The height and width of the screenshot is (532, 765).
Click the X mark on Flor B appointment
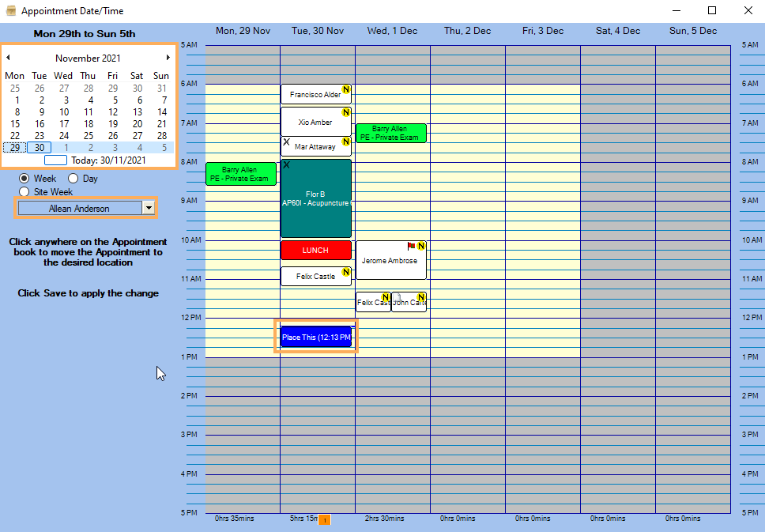(x=286, y=165)
